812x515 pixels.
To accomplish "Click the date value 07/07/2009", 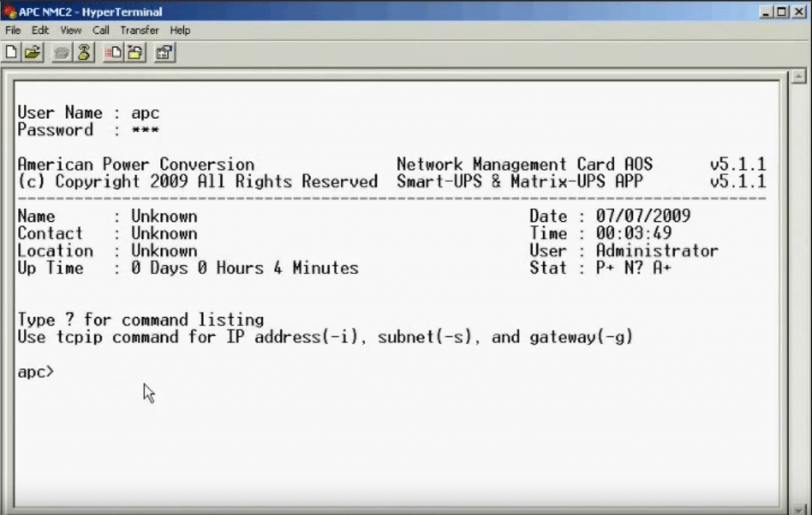I will 643,216.
